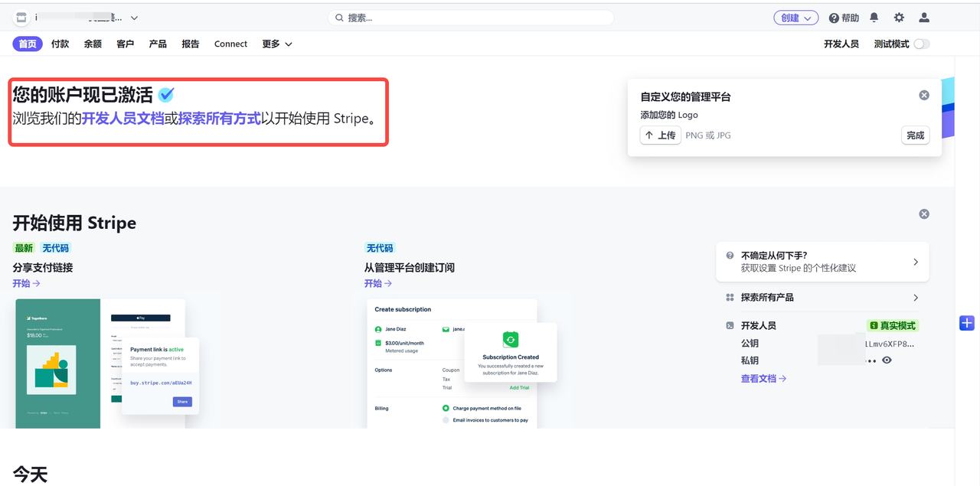Open the 创建 dropdown button
980x486 pixels.
coord(795,18)
